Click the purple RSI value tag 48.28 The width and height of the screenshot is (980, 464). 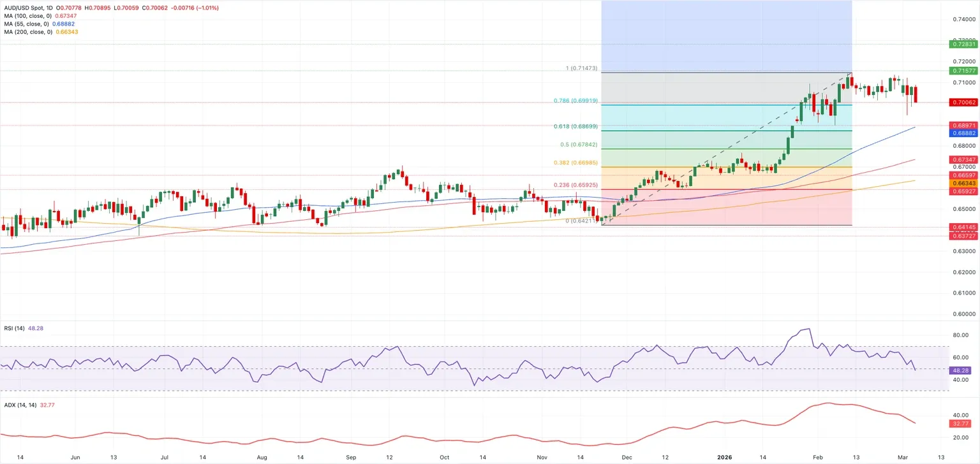(x=961, y=370)
